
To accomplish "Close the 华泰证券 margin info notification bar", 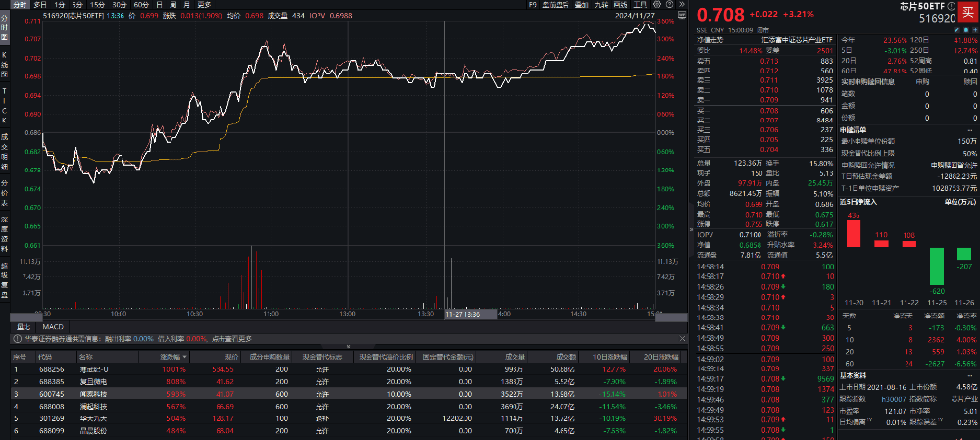I will [680, 338].
